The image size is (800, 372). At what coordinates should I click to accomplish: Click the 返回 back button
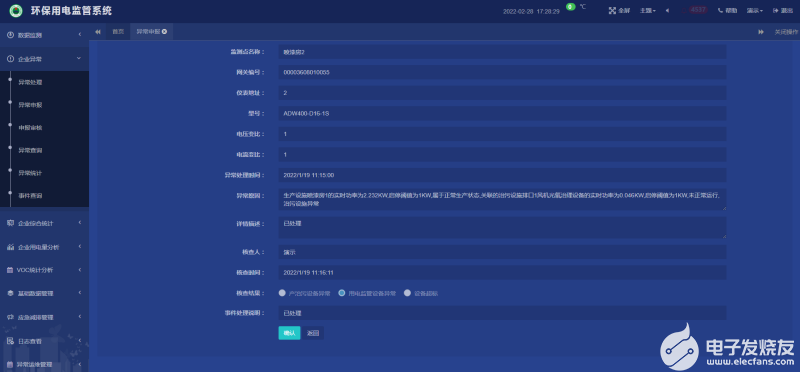(313, 333)
